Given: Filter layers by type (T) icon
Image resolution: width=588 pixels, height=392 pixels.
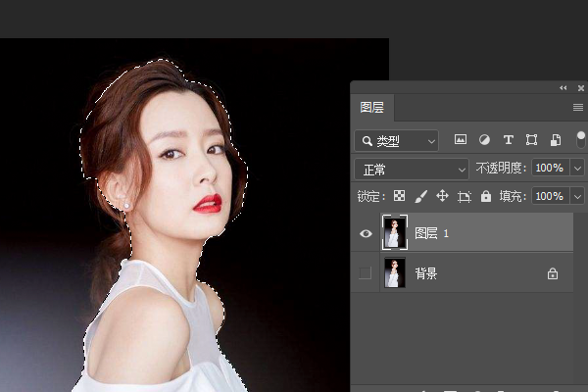Looking at the screenshot, I should click(x=508, y=140).
